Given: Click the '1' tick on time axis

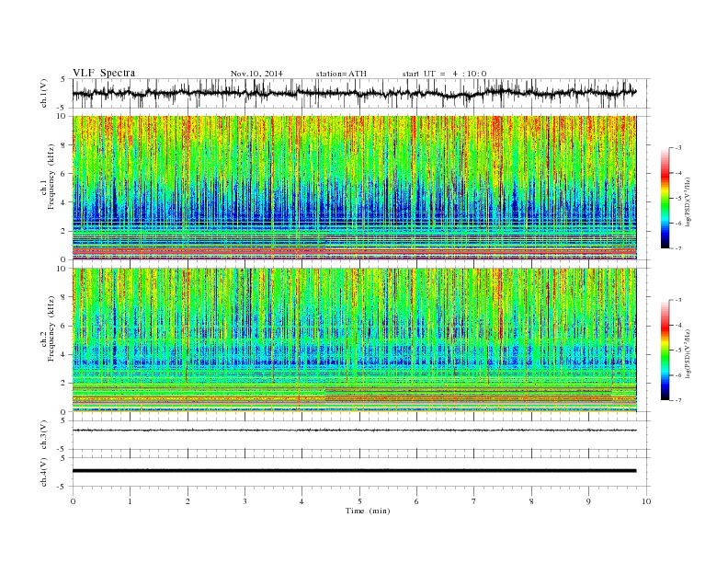Looking at the screenshot, I should [130, 501].
